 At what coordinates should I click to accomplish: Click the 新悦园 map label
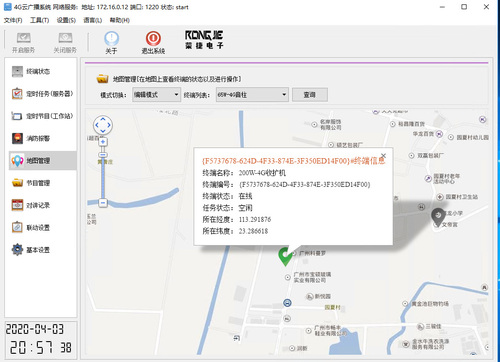323,296
